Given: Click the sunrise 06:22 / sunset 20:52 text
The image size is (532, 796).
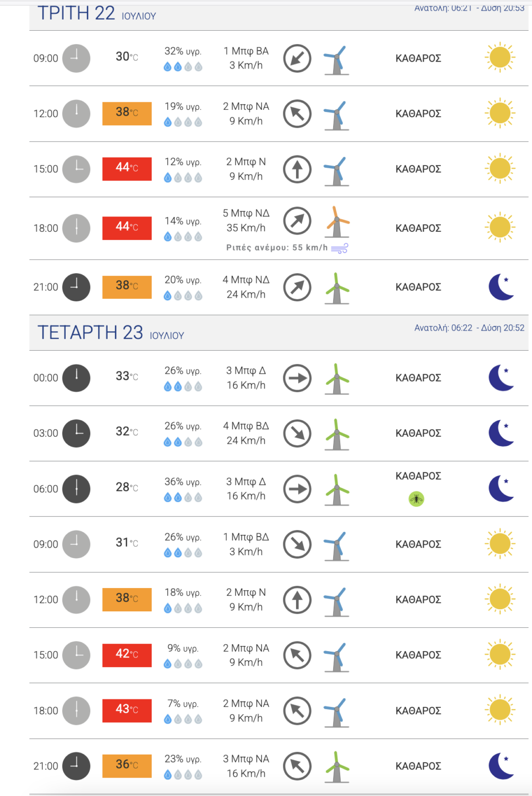Looking at the screenshot, I should (469, 328).
